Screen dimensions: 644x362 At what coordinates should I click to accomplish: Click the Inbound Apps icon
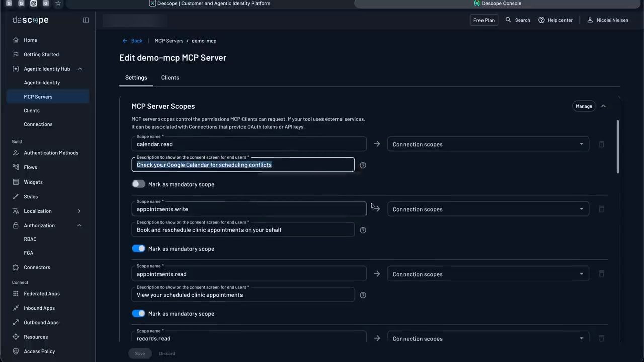pyautogui.click(x=16, y=308)
